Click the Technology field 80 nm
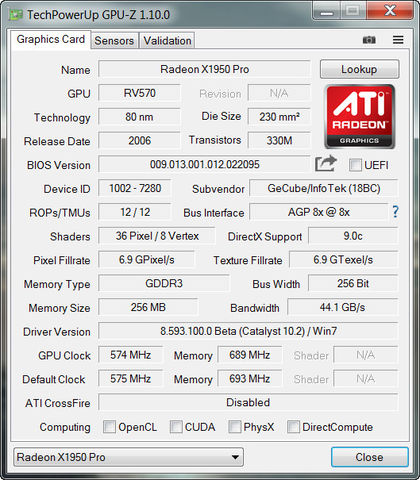 139,117
